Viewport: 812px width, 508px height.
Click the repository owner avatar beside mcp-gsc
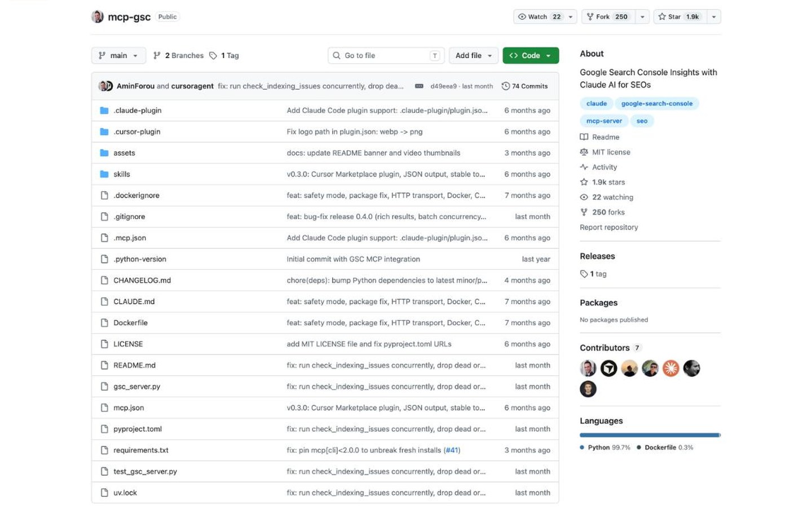click(x=98, y=17)
